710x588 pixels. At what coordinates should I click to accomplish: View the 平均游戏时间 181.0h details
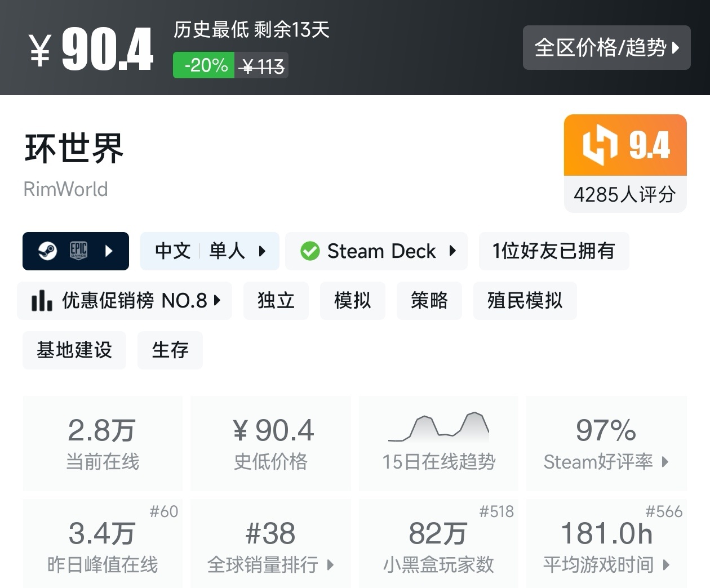pyautogui.click(x=606, y=545)
